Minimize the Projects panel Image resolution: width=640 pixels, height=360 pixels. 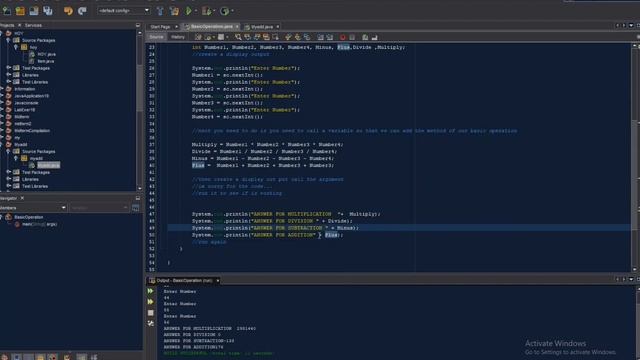click(138, 25)
